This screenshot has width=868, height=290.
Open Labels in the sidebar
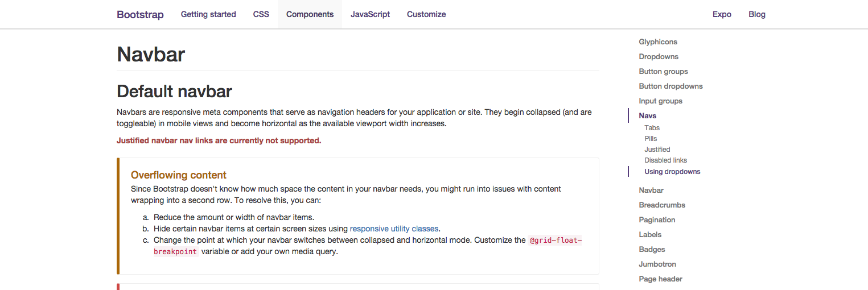pyautogui.click(x=650, y=234)
